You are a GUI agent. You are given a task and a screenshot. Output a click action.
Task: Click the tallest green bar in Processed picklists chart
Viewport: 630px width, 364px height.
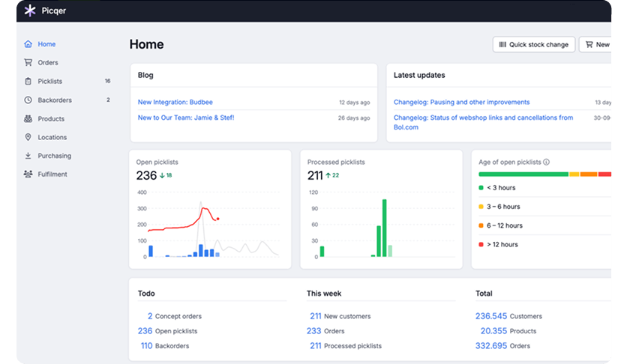coord(384,228)
